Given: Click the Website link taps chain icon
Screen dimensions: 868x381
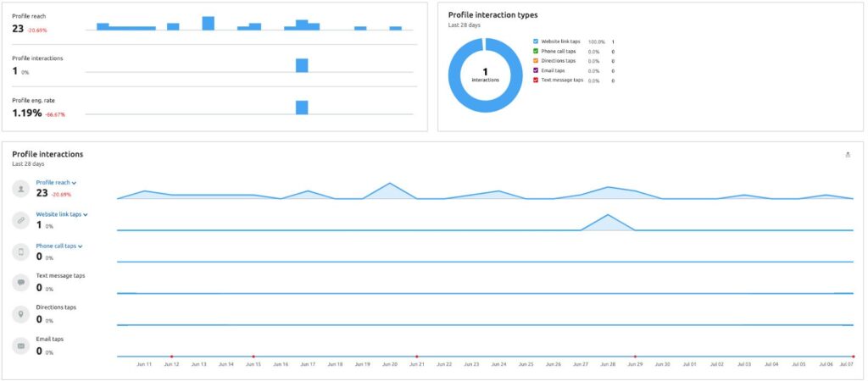Looking at the screenshot, I should [20, 220].
